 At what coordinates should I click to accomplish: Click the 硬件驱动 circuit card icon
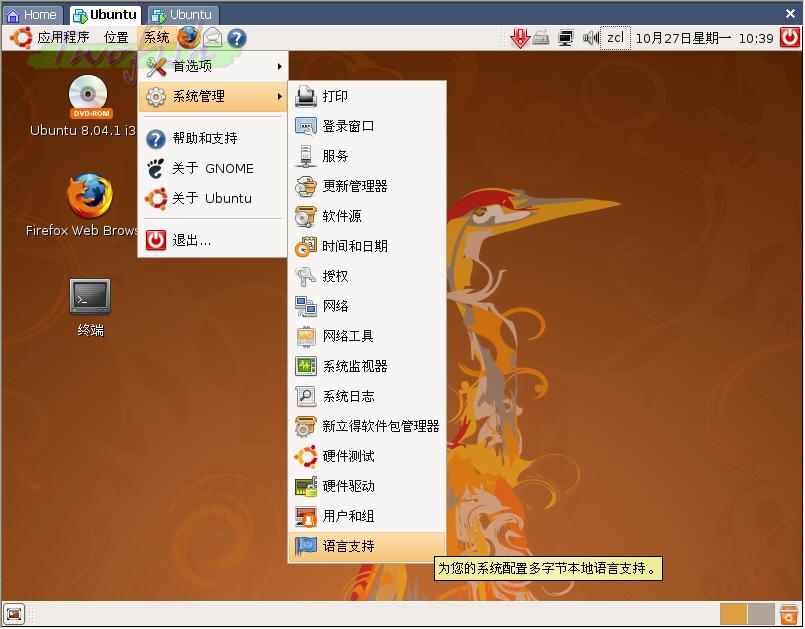coord(306,486)
